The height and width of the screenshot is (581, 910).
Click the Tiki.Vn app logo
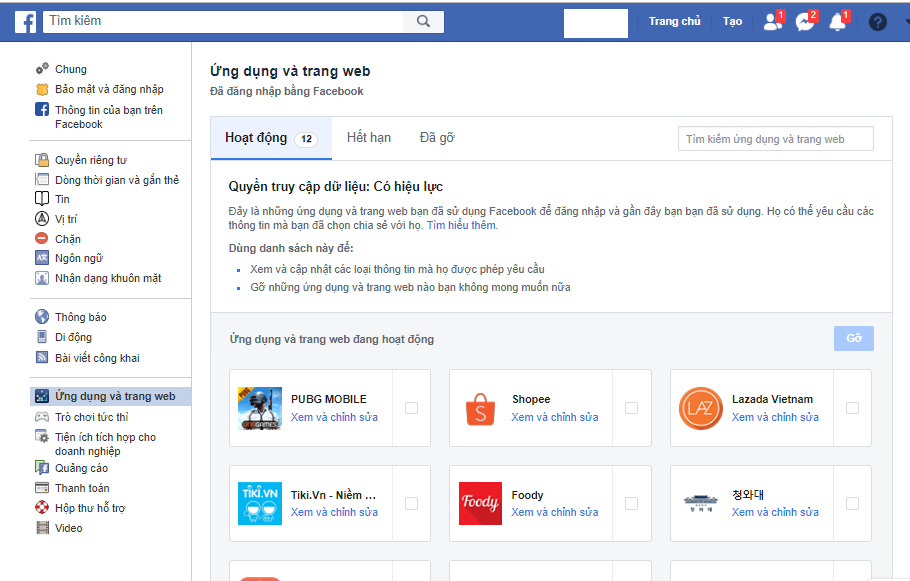[x=260, y=503]
